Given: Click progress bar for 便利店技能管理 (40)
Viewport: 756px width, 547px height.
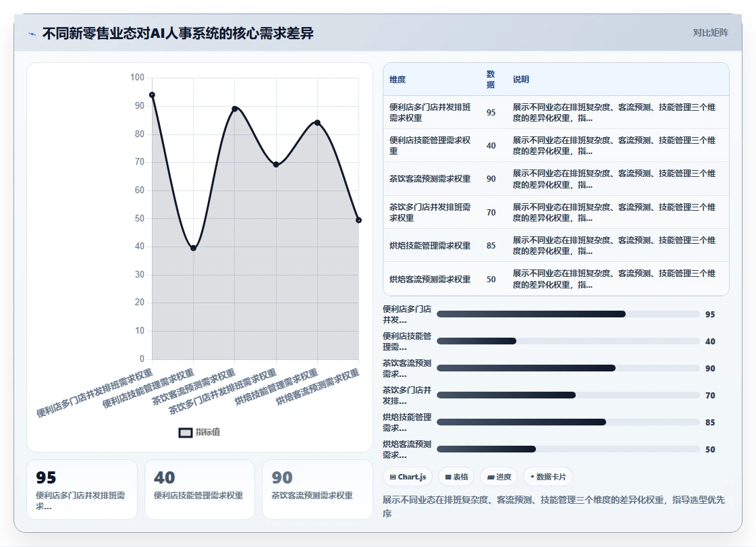Looking at the screenshot, I should [568, 341].
